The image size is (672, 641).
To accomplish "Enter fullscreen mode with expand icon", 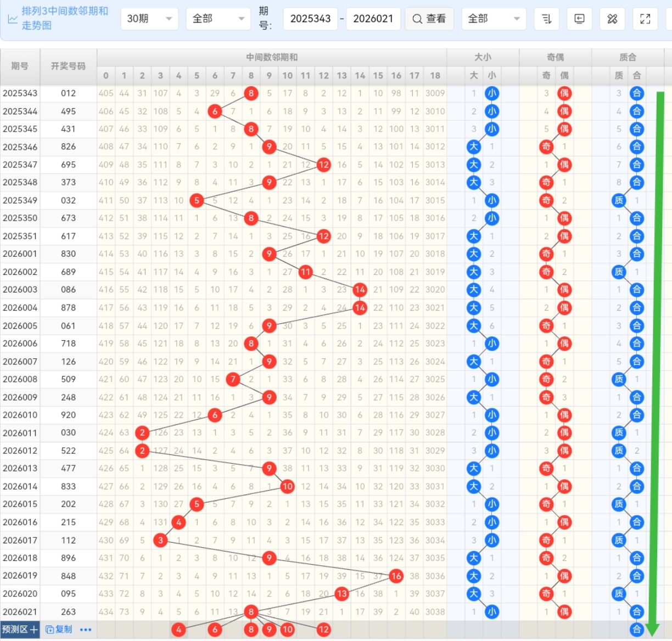I will (x=645, y=19).
